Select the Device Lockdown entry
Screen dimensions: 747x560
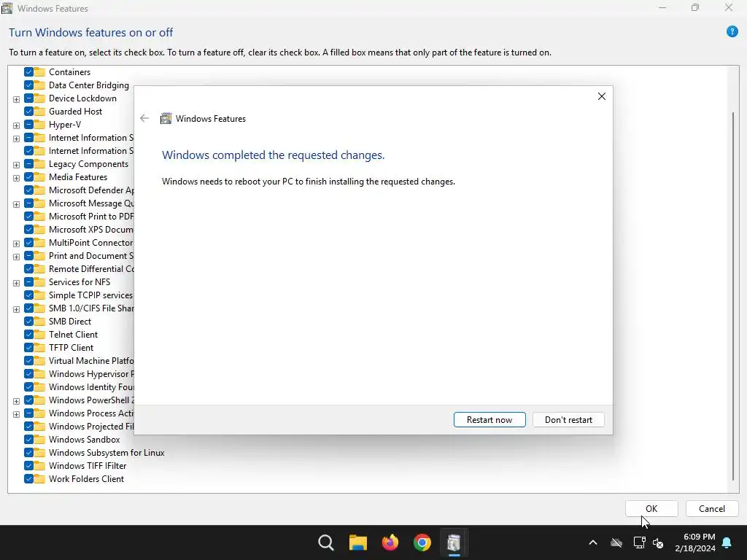[x=82, y=98]
